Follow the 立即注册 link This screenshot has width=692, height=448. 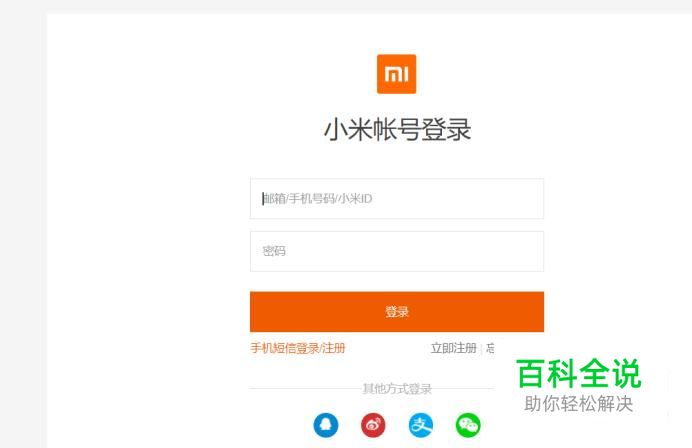click(454, 348)
